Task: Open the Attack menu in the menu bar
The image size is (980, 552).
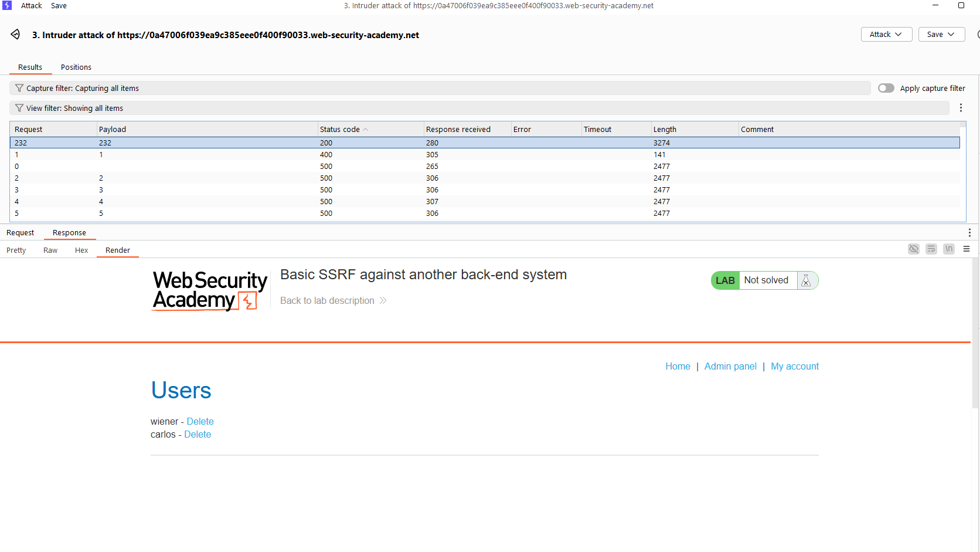Action: (31, 5)
